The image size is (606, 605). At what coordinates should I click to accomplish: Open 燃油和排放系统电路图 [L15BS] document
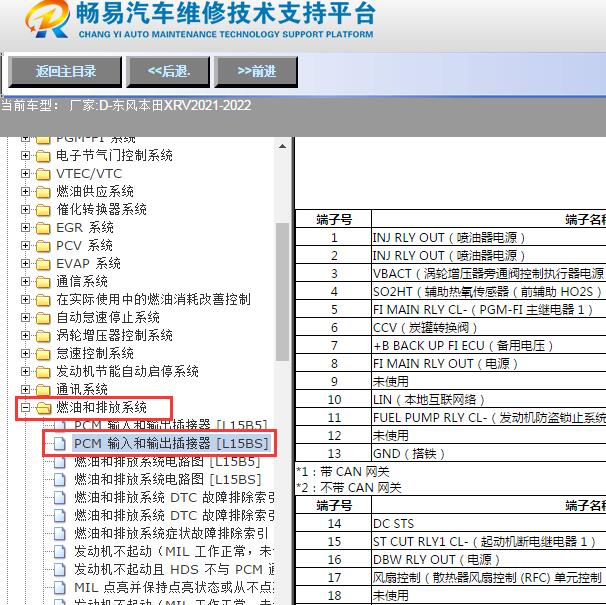coord(168,479)
